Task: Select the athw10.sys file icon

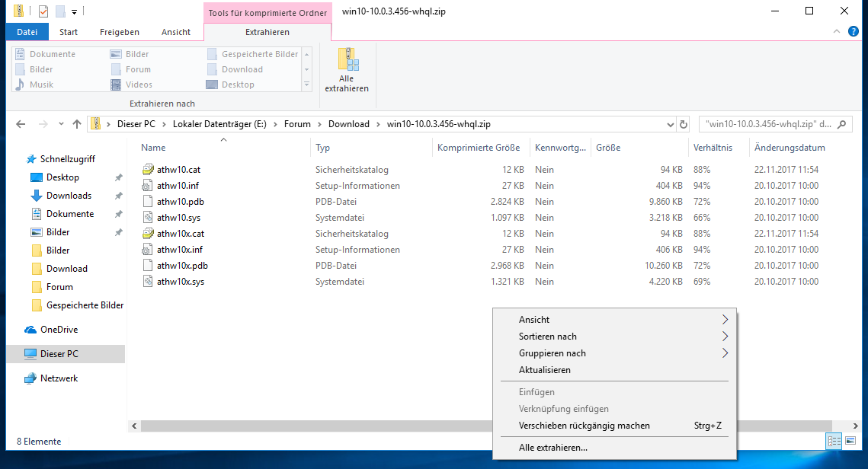Action: click(x=148, y=217)
